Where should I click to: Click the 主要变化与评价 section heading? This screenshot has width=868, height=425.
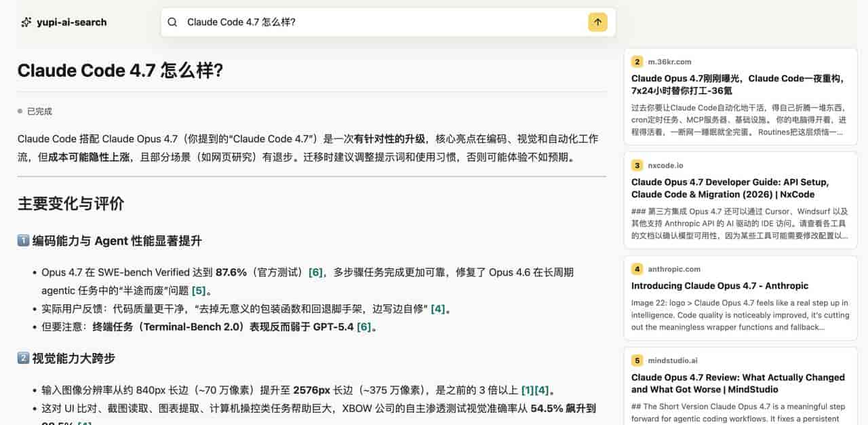click(71, 204)
